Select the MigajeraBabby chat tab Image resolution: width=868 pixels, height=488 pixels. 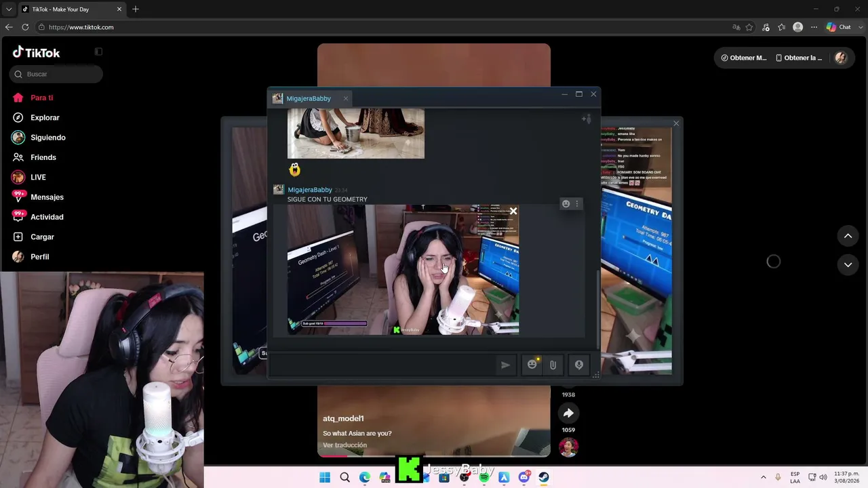309,98
